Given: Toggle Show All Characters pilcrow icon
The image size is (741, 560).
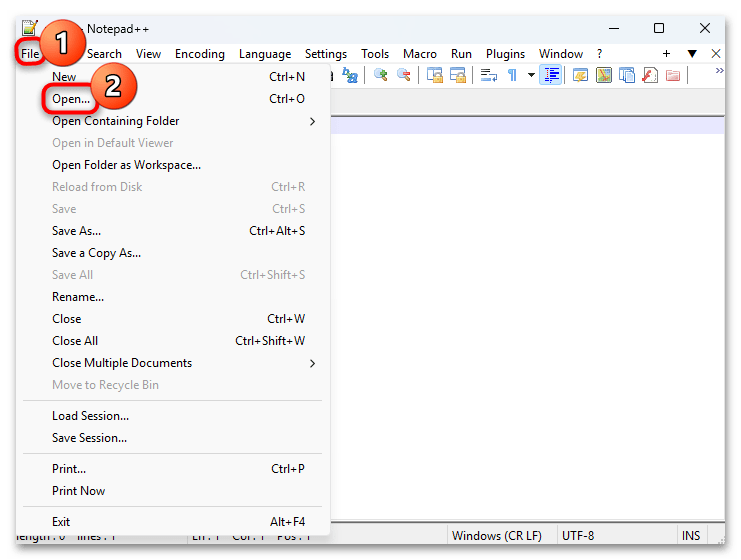Looking at the screenshot, I should coord(512,75).
